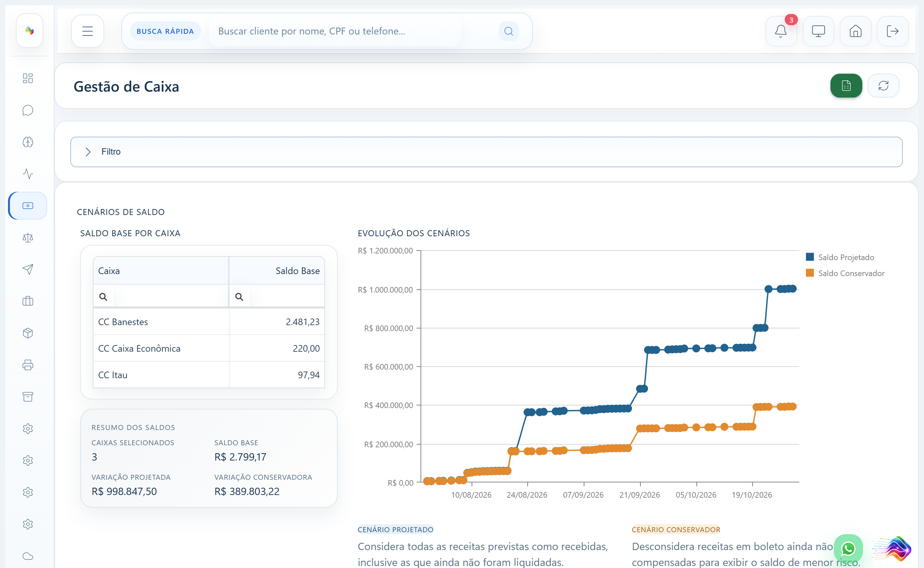The height and width of the screenshot is (568, 924).
Task: Open the hamburger menu button
Action: pos(88,31)
